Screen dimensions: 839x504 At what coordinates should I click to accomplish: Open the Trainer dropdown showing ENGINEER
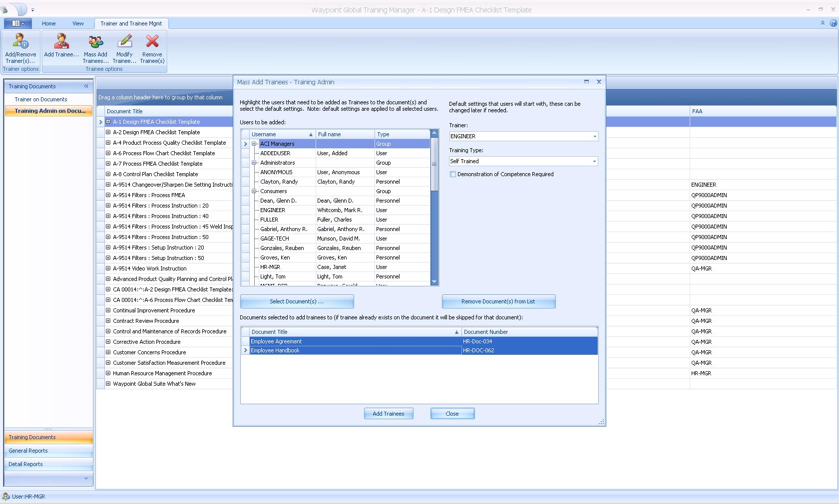pos(594,136)
